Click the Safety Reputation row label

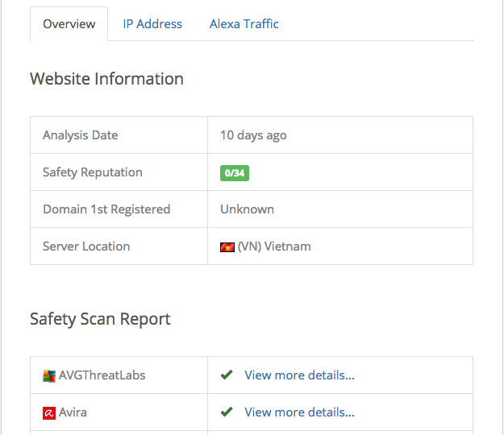click(93, 172)
